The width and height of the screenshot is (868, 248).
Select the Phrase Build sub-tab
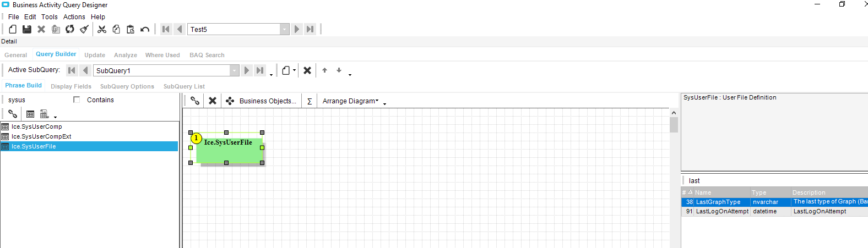[x=24, y=85]
